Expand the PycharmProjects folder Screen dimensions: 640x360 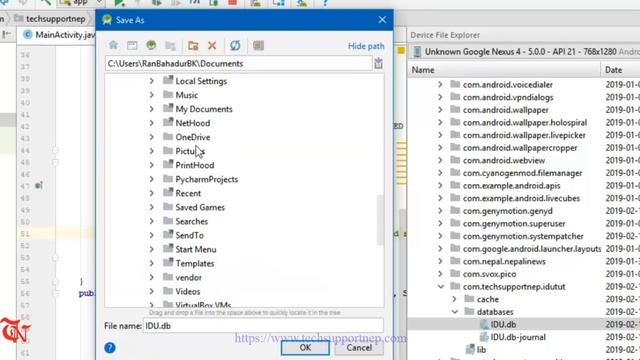[x=151, y=179]
